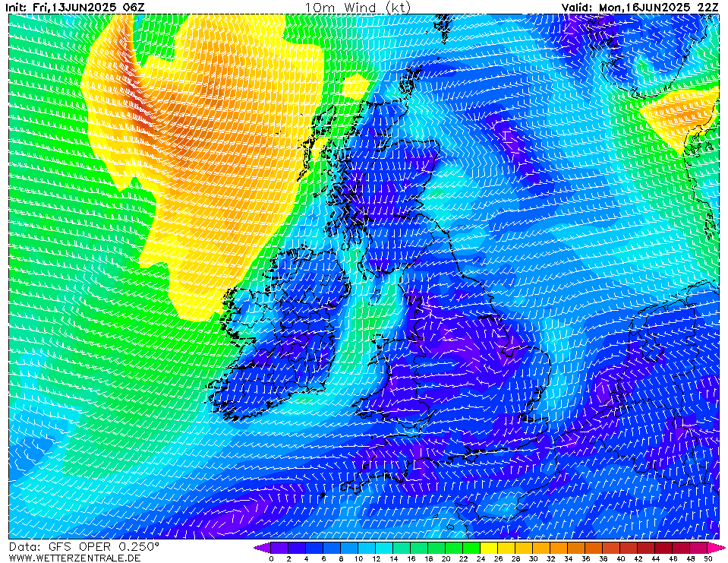Click the pink right arrow of the color scale

[x=716, y=548]
